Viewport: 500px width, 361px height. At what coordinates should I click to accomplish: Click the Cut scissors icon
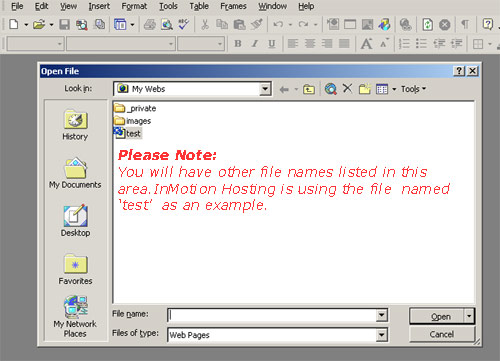click(x=205, y=25)
